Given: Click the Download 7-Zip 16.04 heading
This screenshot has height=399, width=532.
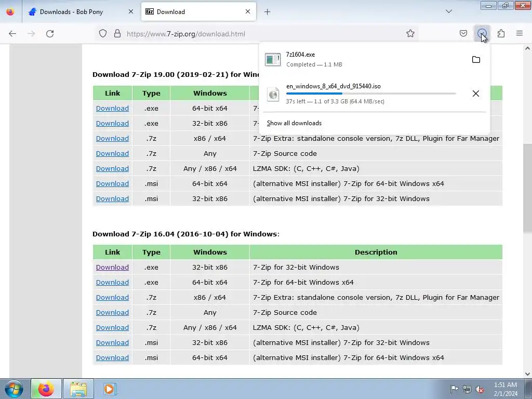Looking at the screenshot, I should pyautogui.click(x=186, y=234).
